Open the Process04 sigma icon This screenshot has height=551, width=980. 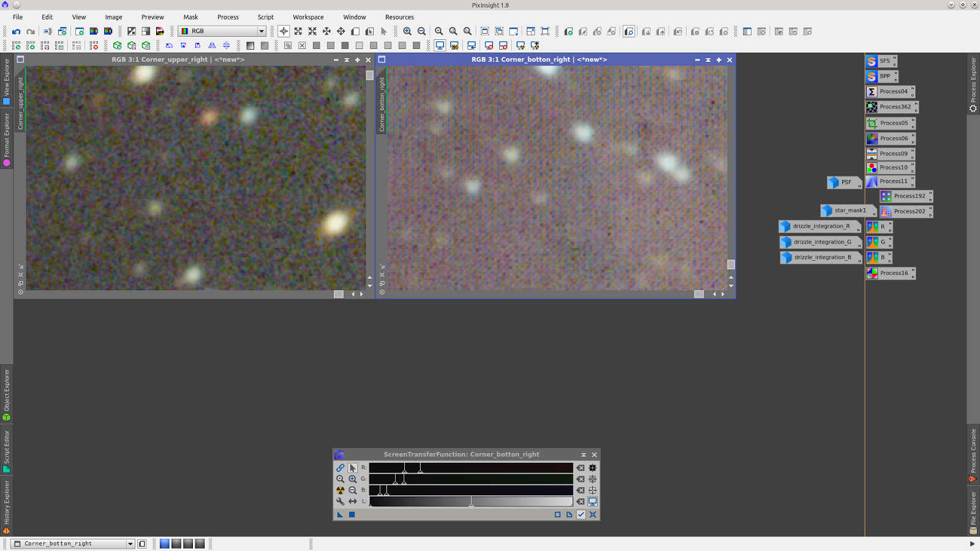(x=890, y=92)
